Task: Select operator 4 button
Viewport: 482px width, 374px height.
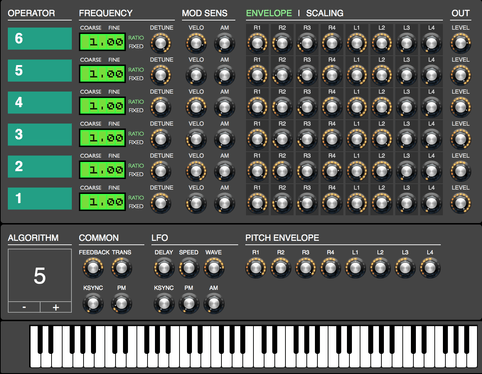Action: (40, 103)
